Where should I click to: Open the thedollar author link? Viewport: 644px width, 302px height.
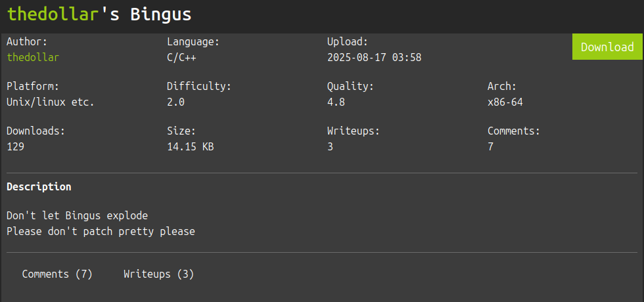pyautogui.click(x=33, y=57)
